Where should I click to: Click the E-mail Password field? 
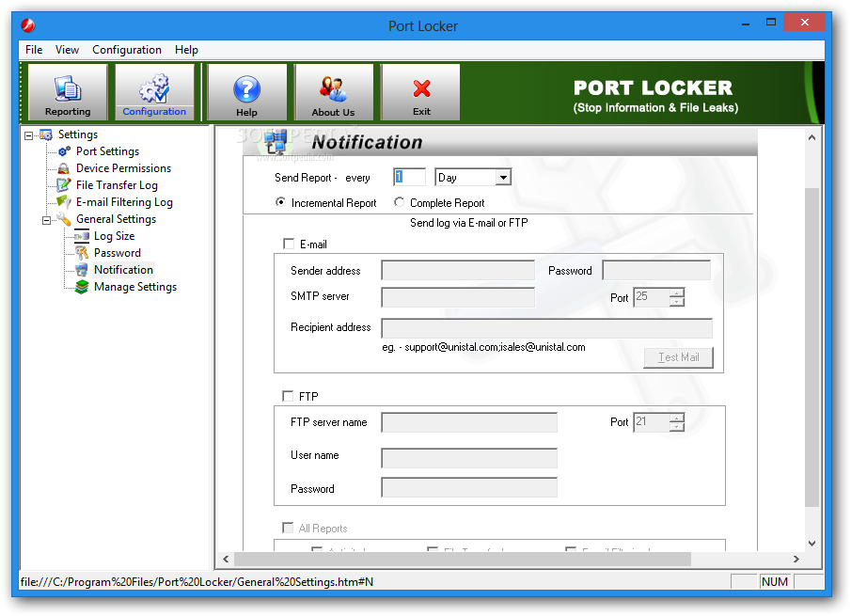pos(656,270)
